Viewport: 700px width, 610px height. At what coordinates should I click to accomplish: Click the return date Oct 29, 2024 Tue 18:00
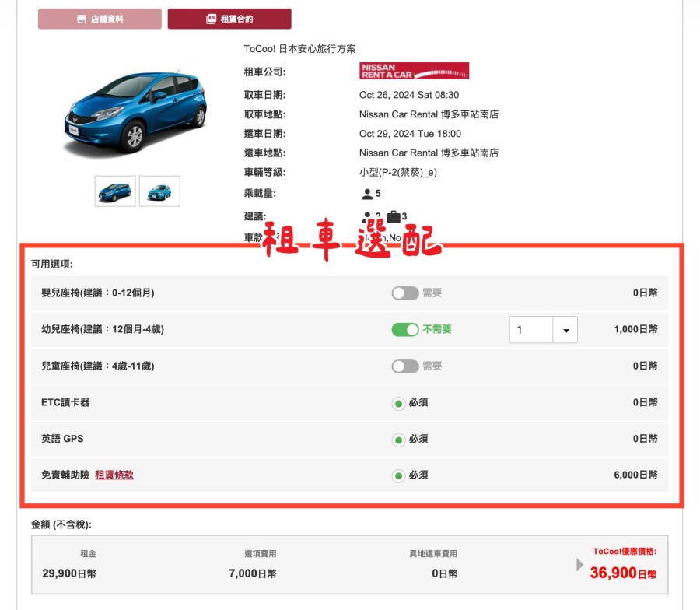point(410,134)
